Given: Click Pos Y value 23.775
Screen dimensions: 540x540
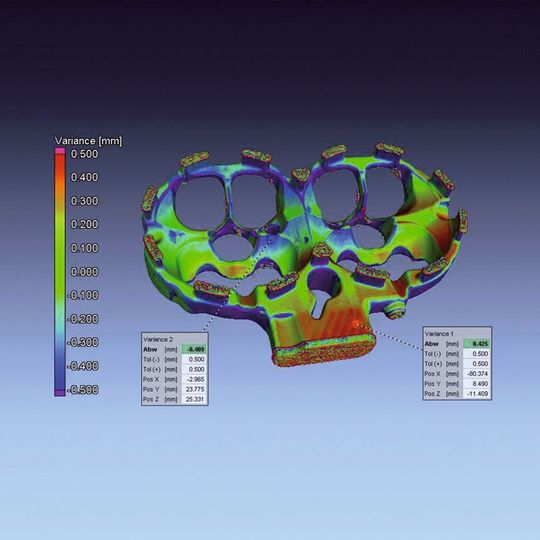Looking at the screenshot, I should pos(195,389).
